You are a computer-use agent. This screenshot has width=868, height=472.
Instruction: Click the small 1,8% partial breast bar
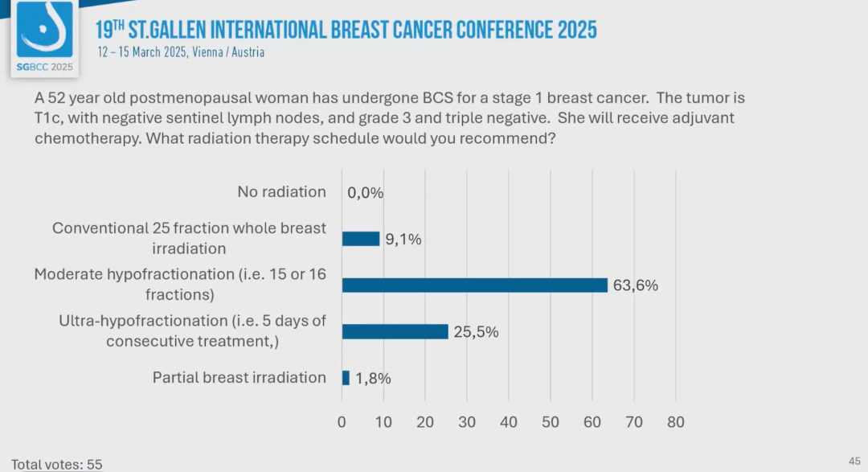pyautogui.click(x=346, y=378)
